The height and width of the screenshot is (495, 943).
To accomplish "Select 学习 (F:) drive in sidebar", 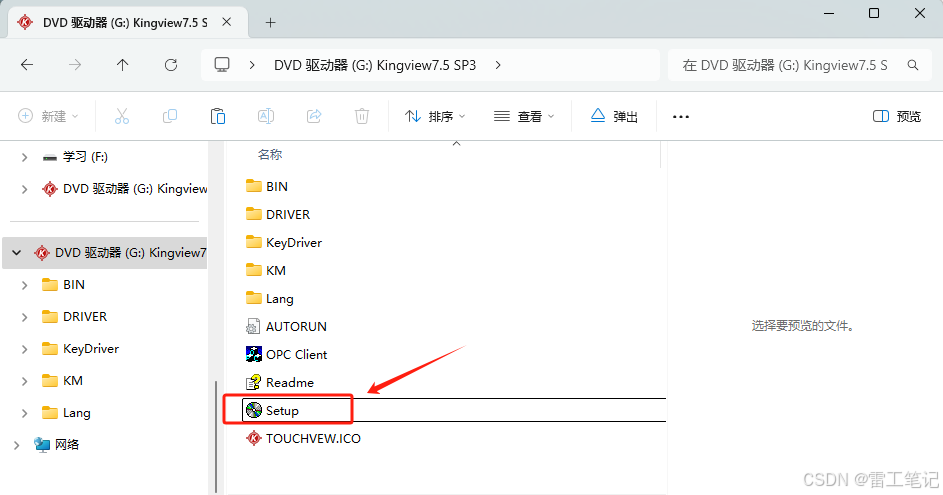I will click(x=75, y=157).
